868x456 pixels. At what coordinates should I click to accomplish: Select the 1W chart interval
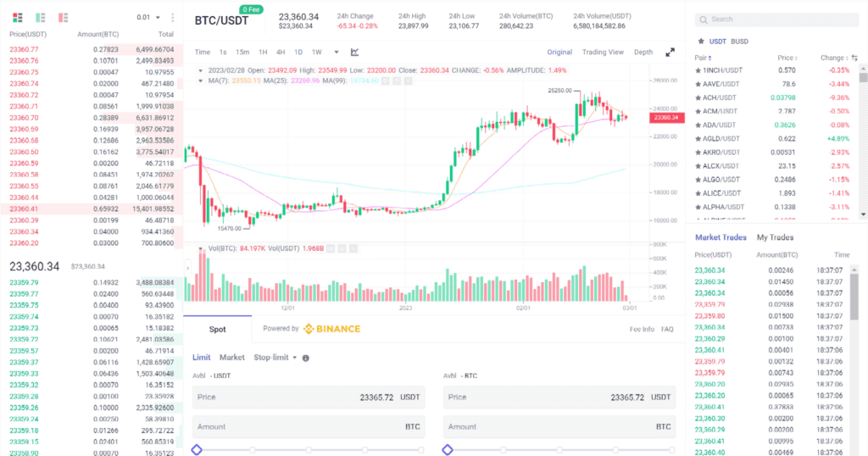pos(317,52)
